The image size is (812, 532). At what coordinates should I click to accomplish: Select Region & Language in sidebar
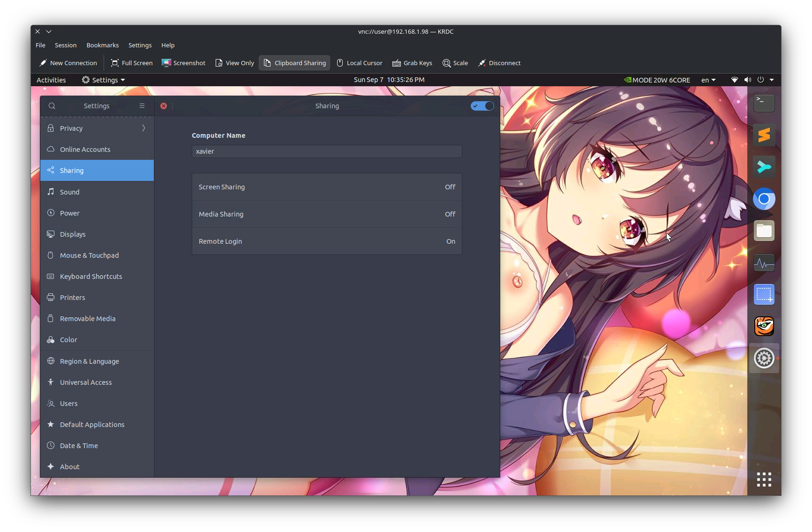(x=97, y=361)
